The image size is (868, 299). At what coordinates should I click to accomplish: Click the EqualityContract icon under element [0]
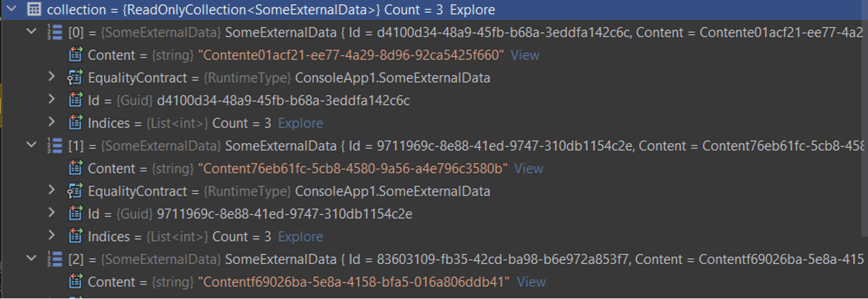pos(75,78)
